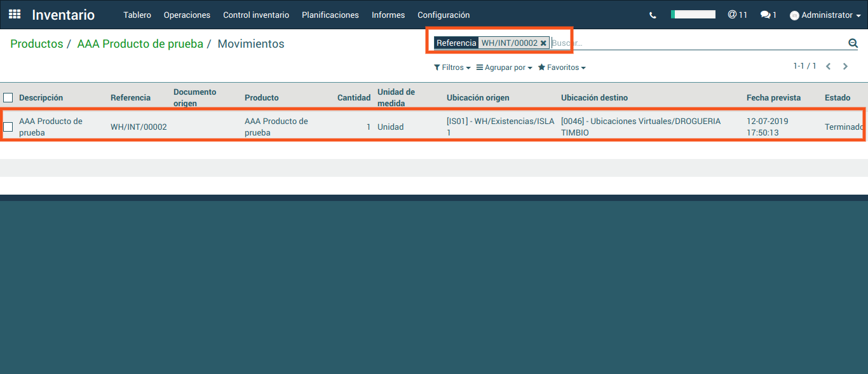Go to next page arrow

click(845, 66)
